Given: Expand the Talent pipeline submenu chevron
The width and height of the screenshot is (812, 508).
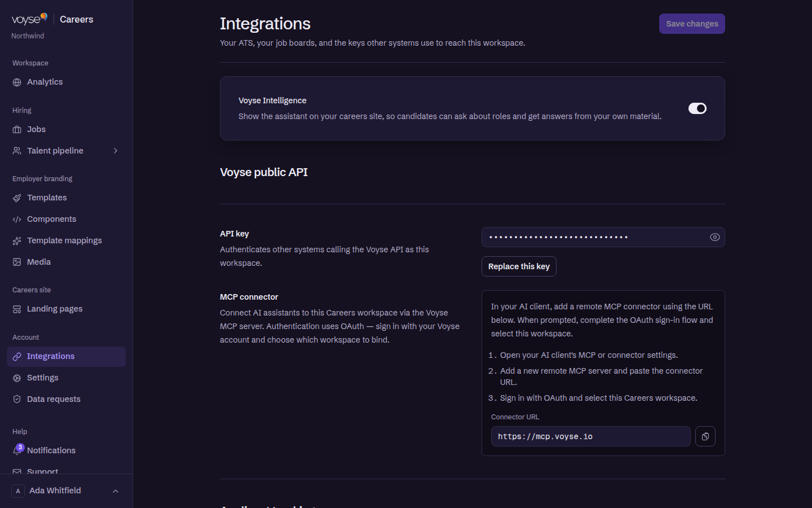Looking at the screenshot, I should [x=116, y=151].
